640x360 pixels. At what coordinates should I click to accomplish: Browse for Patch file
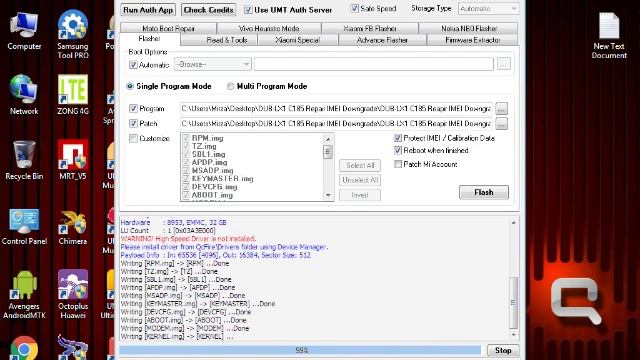[501, 123]
